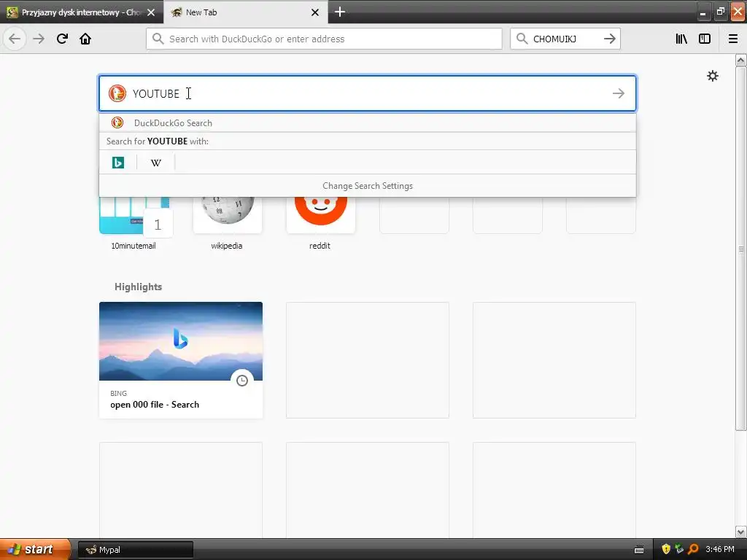Go back with the back arrow button
The height and width of the screenshot is (560, 747).
(x=15, y=39)
